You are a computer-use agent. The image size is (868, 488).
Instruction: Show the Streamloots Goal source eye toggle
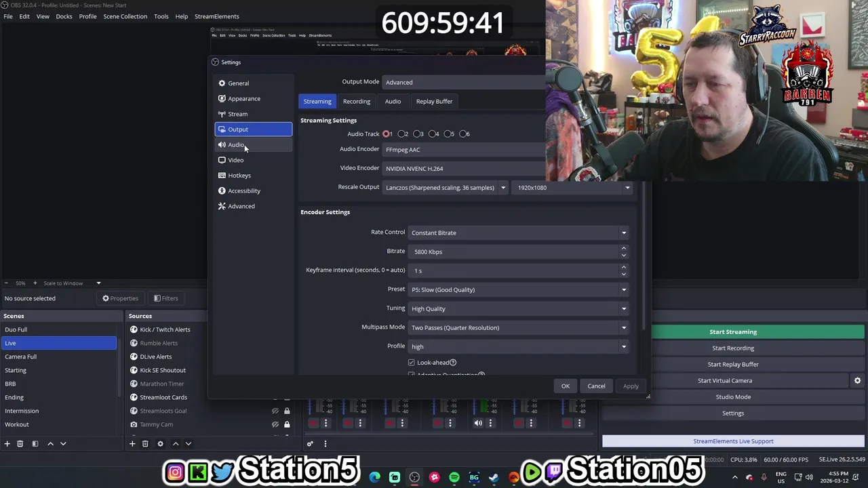coord(275,411)
